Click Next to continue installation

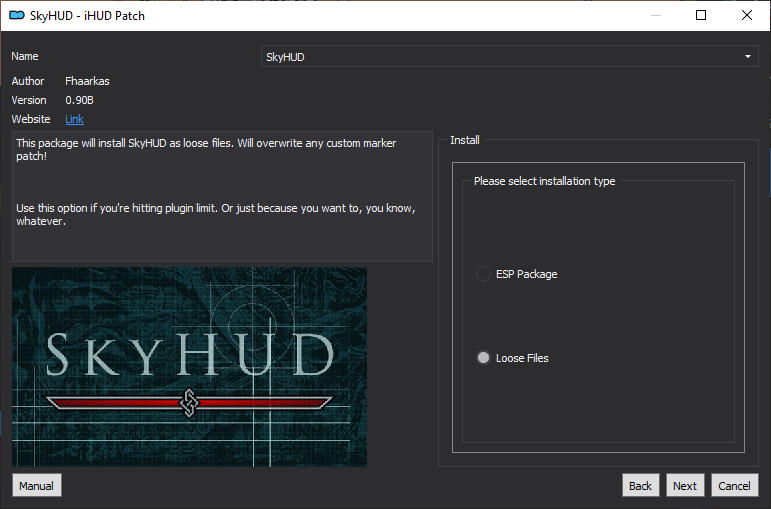point(685,485)
